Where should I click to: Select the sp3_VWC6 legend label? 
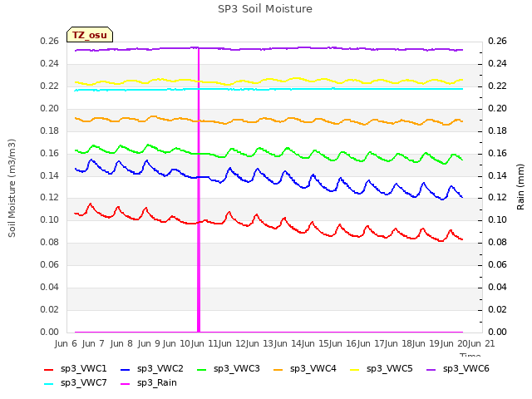(x=465, y=368)
